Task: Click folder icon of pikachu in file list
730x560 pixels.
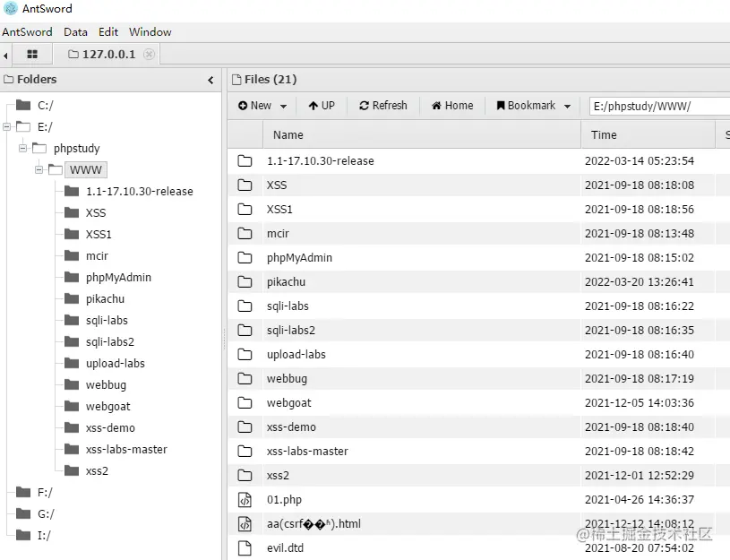Action: pyautogui.click(x=245, y=282)
